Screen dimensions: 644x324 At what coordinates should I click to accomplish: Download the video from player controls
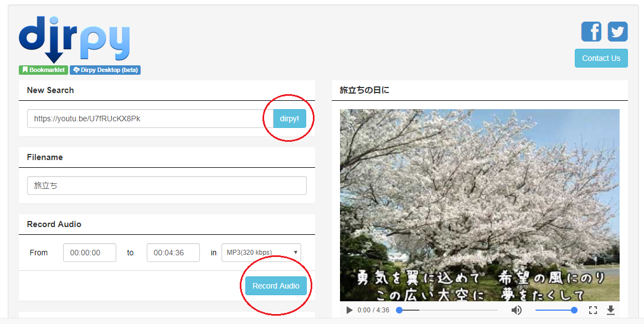pyautogui.click(x=611, y=310)
